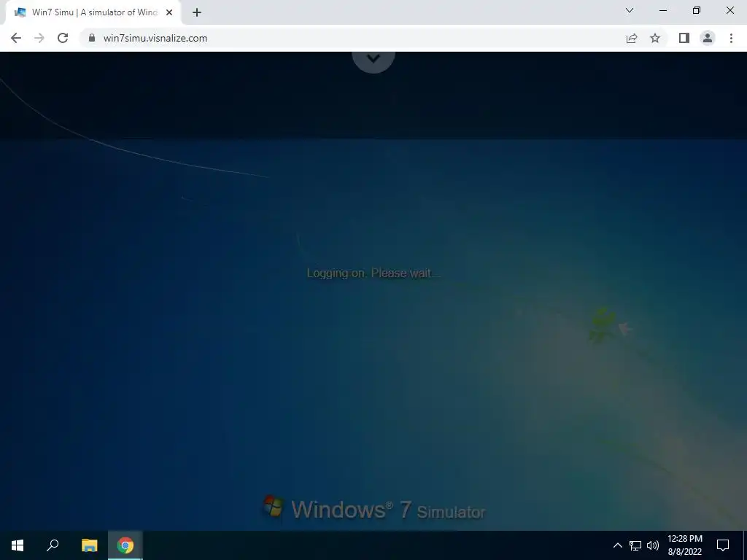
Task: Show hidden system tray icons
Action: (x=617, y=545)
